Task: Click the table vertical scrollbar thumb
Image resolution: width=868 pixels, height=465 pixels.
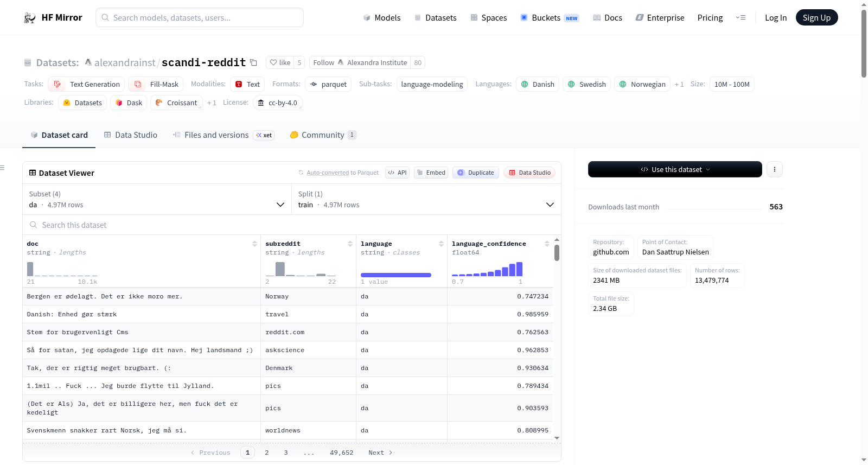Action: click(x=557, y=253)
